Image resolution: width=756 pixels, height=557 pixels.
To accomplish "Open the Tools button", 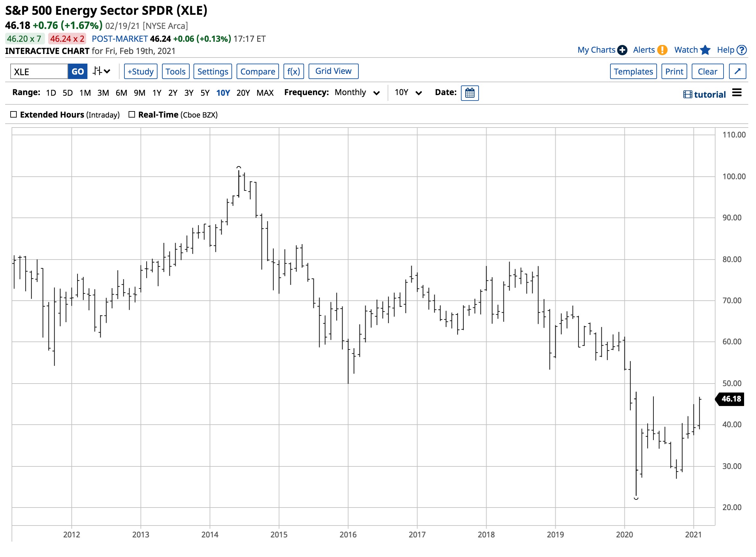I will pyautogui.click(x=175, y=72).
